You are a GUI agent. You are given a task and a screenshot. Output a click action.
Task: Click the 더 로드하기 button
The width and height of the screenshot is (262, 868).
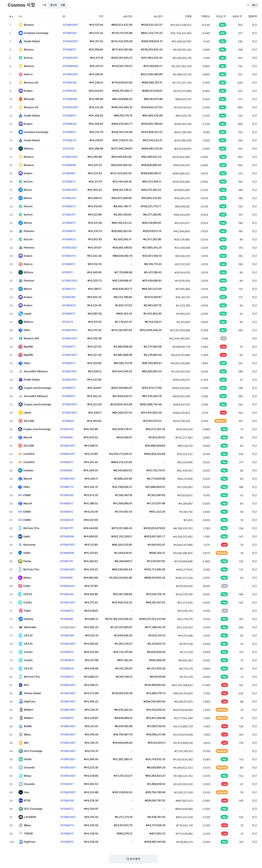(x=133, y=859)
